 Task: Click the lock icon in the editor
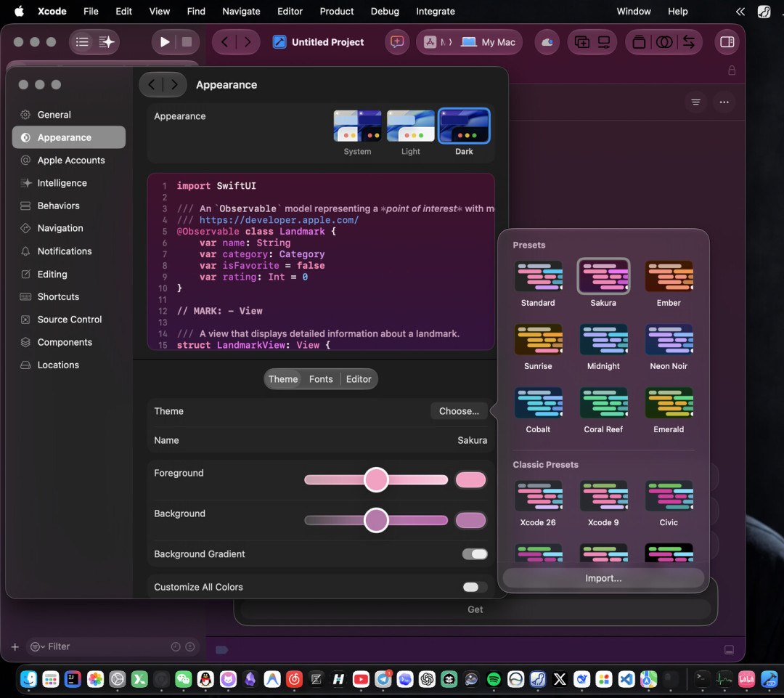pyautogui.click(x=732, y=70)
